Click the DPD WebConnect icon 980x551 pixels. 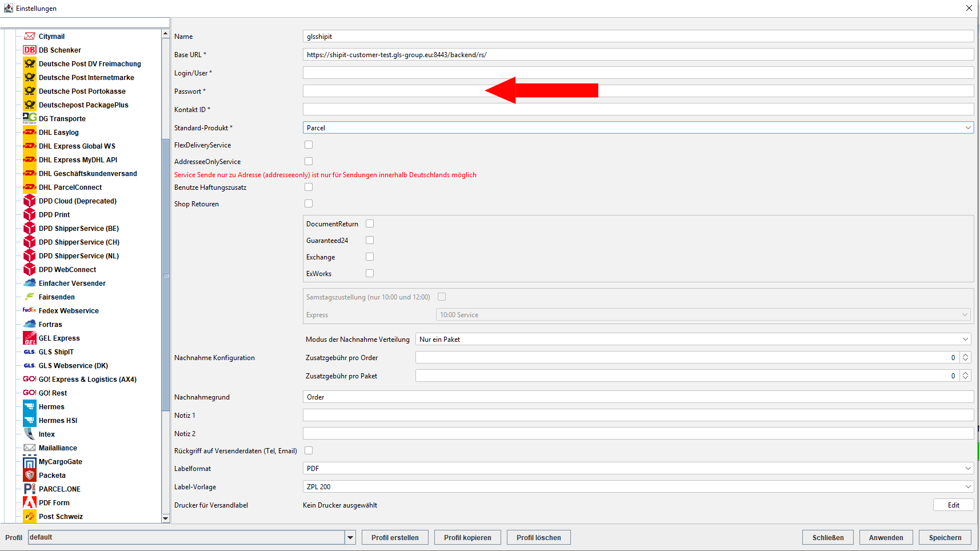[x=30, y=269]
